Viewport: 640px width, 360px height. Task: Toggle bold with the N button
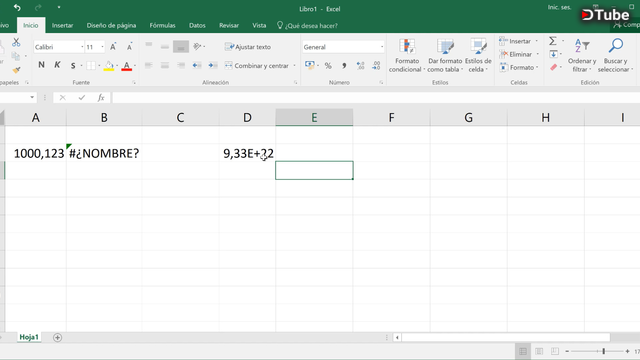41,65
